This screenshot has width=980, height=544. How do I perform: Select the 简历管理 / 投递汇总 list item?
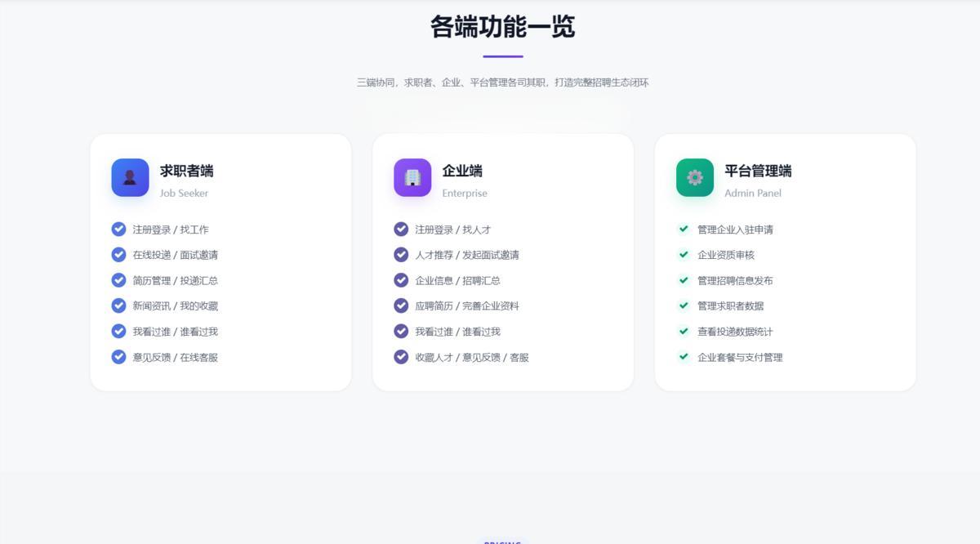pos(175,280)
